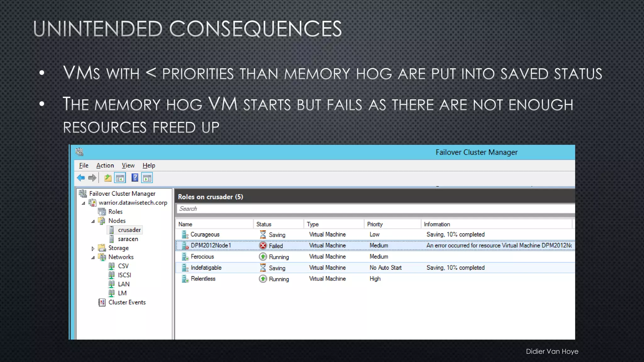Click the blue Help question mark icon
The image size is (644, 362).
(x=135, y=178)
